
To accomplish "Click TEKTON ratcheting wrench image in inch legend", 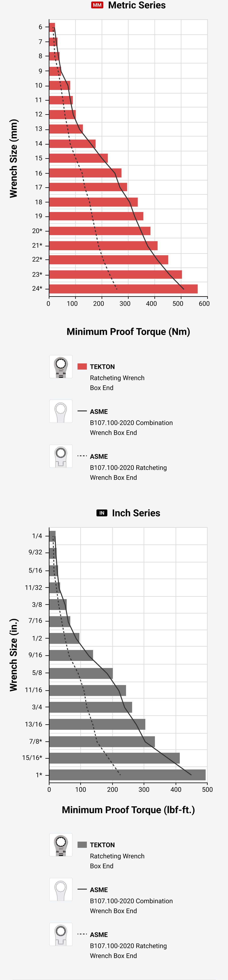I will [61, 845].
